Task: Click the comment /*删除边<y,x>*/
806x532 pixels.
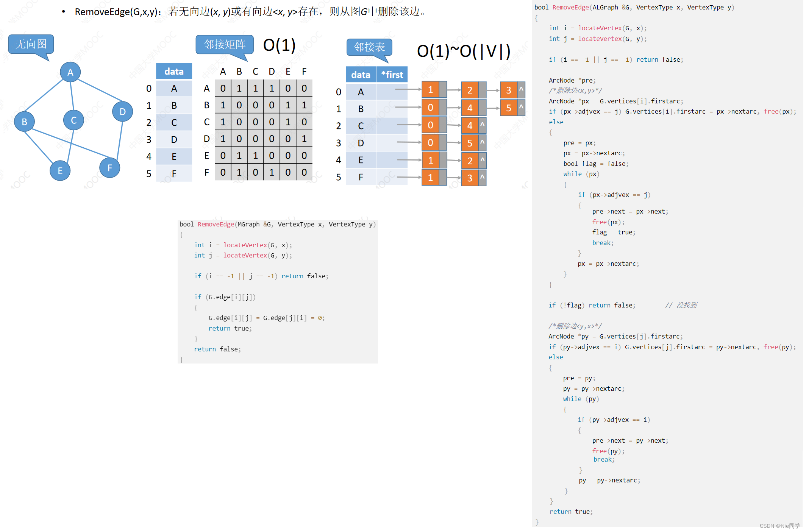Action: [575, 326]
